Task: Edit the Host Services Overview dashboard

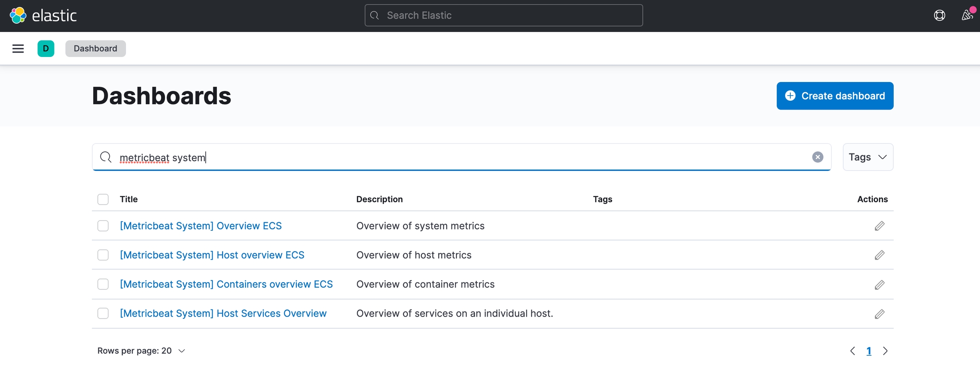Action: [880, 314]
